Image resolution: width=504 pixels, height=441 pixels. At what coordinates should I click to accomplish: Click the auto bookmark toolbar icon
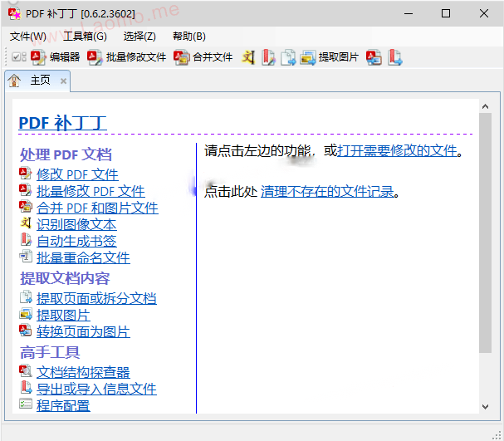[268, 57]
